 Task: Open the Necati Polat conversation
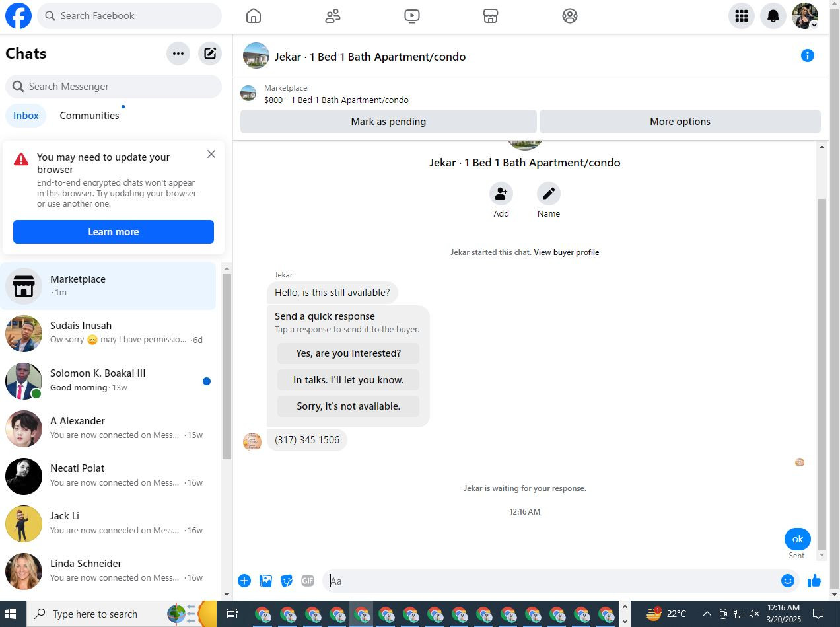click(108, 476)
